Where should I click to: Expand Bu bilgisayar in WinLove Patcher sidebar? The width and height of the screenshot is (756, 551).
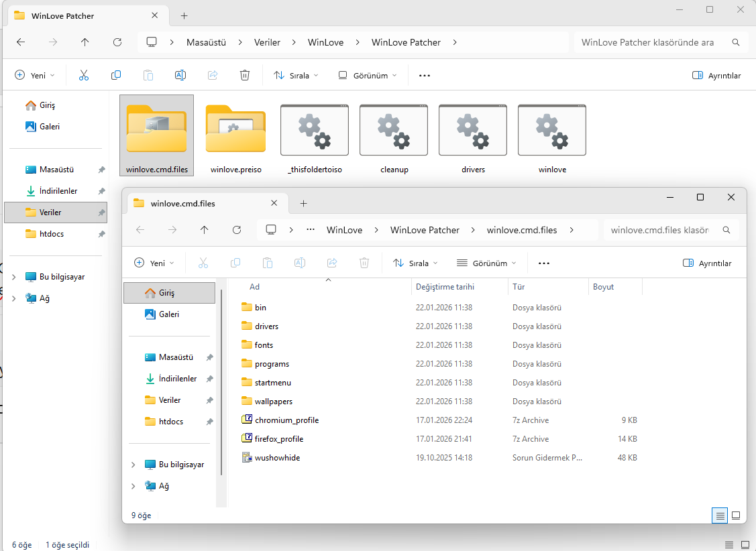[14, 277]
